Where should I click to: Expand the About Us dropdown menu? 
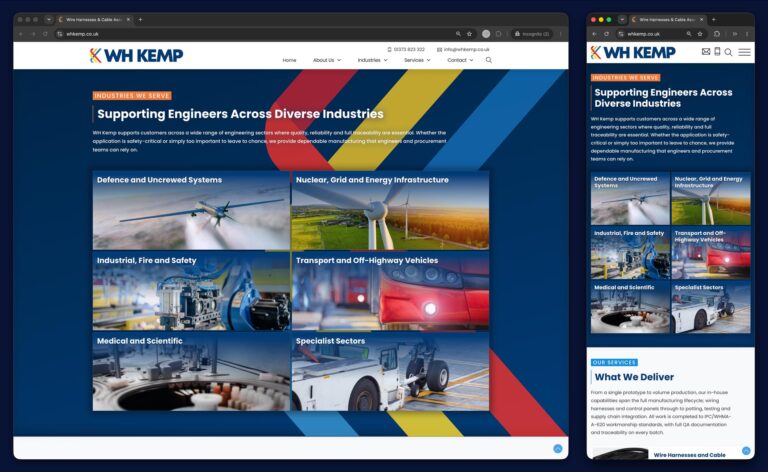click(x=327, y=60)
